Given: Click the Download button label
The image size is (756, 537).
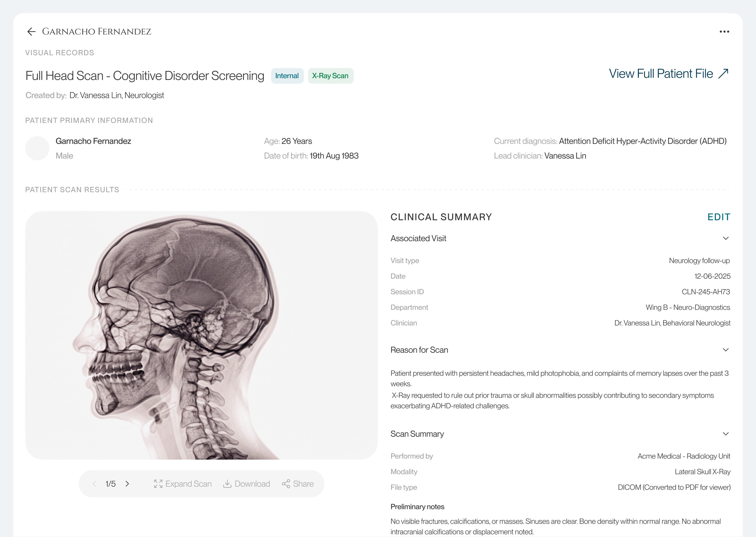Looking at the screenshot, I should [x=252, y=484].
